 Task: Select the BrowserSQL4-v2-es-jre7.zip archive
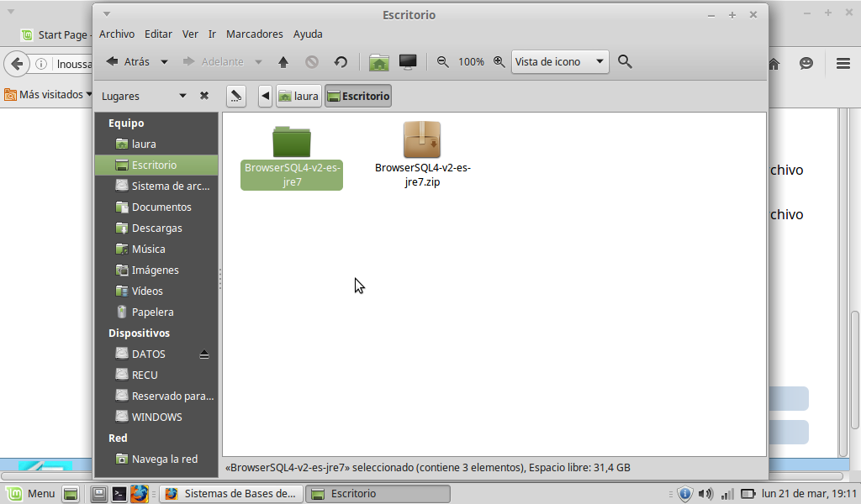(x=422, y=155)
